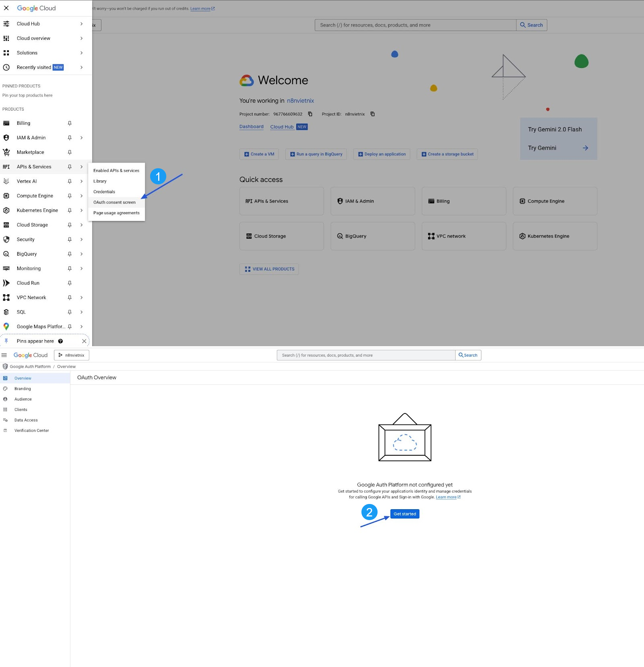Focus the upper console search field
Viewport: 644px width, 667px height.
point(415,25)
